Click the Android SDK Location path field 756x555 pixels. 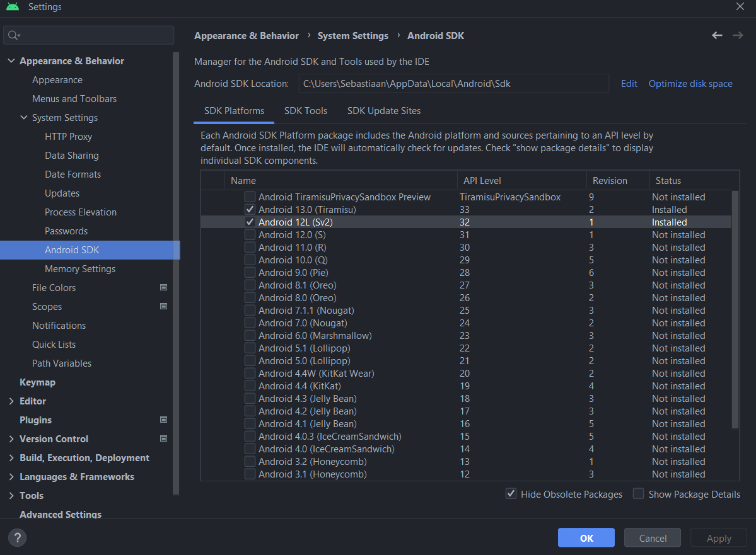point(453,84)
